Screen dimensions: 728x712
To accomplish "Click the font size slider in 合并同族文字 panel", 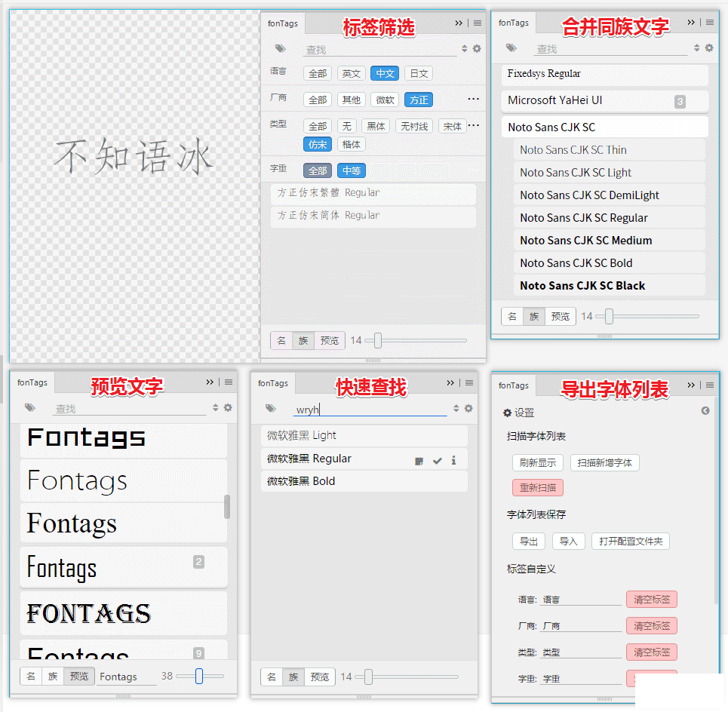I will pyautogui.click(x=647, y=317).
